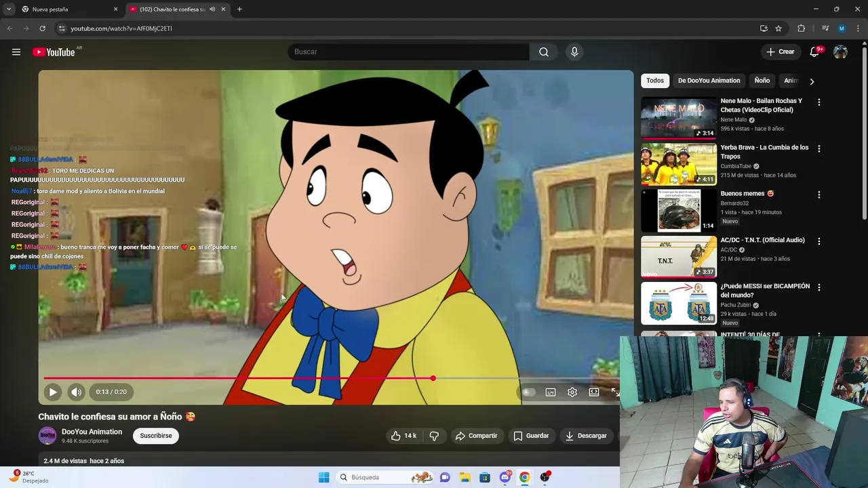The height and width of the screenshot is (488, 868).
Task: Select the De DooYou Animation chip
Action: click(709, 81)
